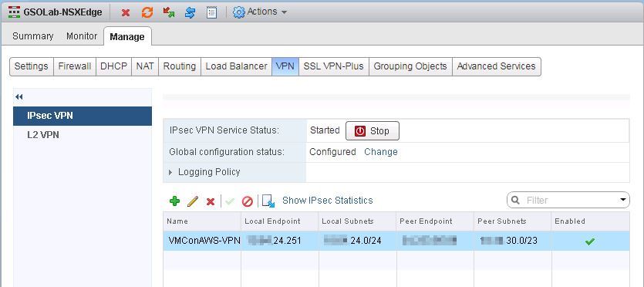Open the Advanced Services sub-tab
644x287 pixels.
tap(496, 66)
